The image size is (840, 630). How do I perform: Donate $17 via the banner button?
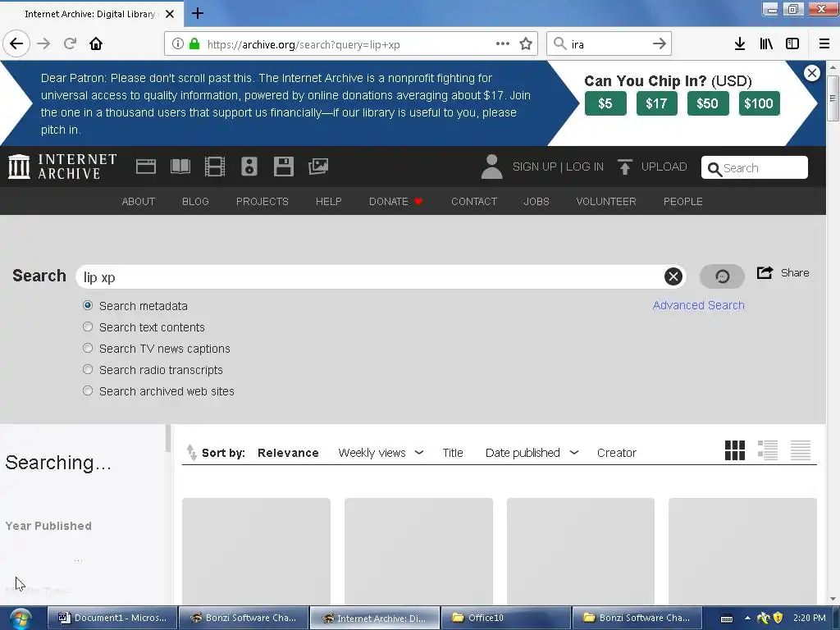[657, 103]
